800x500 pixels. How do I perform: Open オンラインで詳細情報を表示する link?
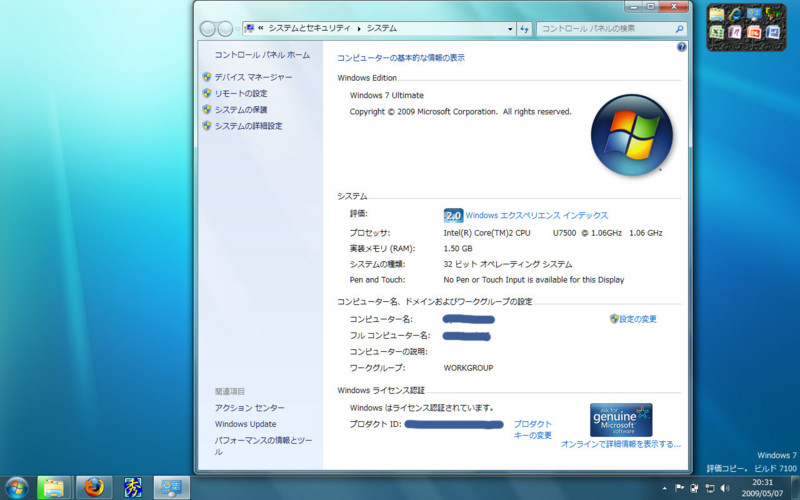(x=621, y=444)
